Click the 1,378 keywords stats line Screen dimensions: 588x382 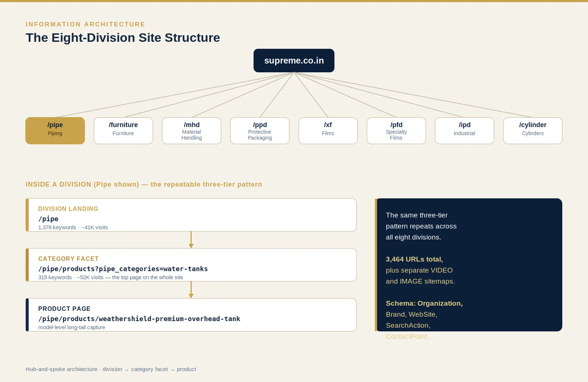(x=73, y=227)
